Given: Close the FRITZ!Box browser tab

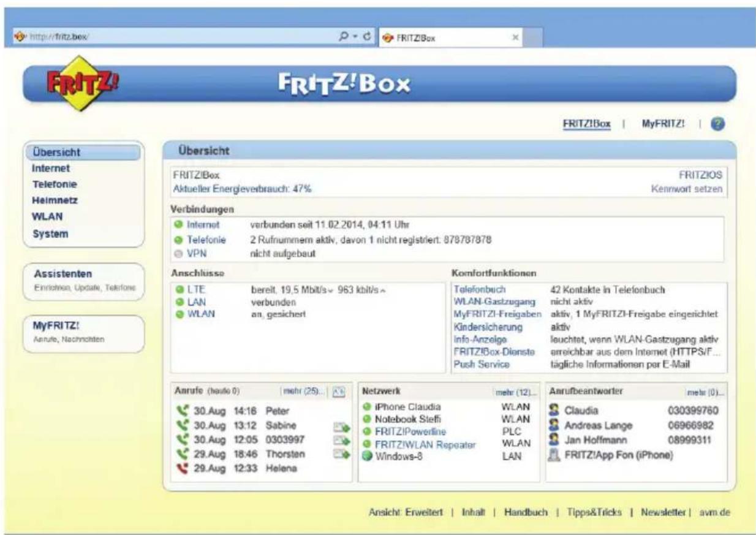Looking at the screenshot, I should pos(516,37).
